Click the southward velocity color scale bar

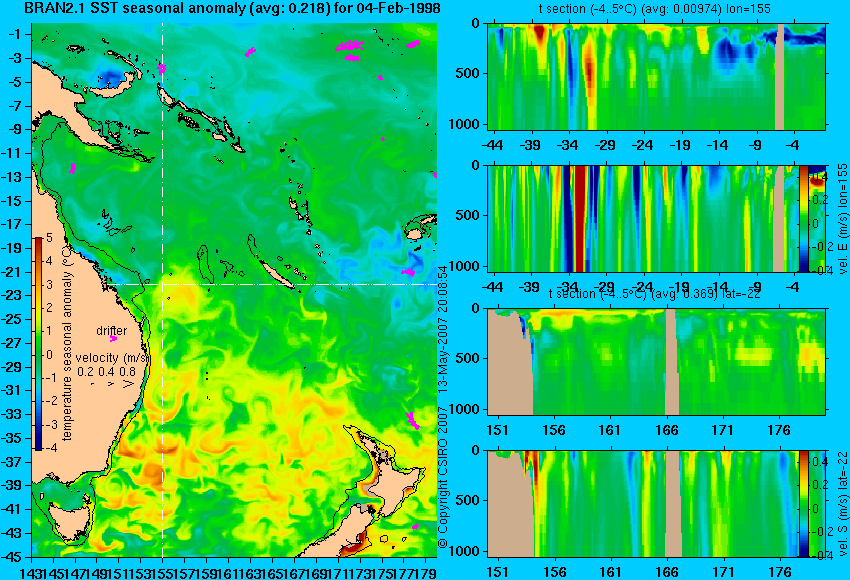tap(803, 504)
